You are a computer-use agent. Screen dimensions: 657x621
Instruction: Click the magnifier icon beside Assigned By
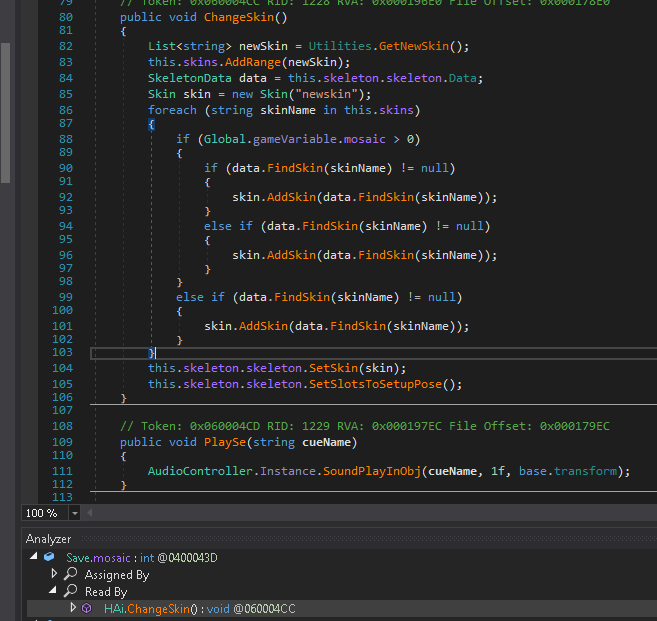coord(71,574)
